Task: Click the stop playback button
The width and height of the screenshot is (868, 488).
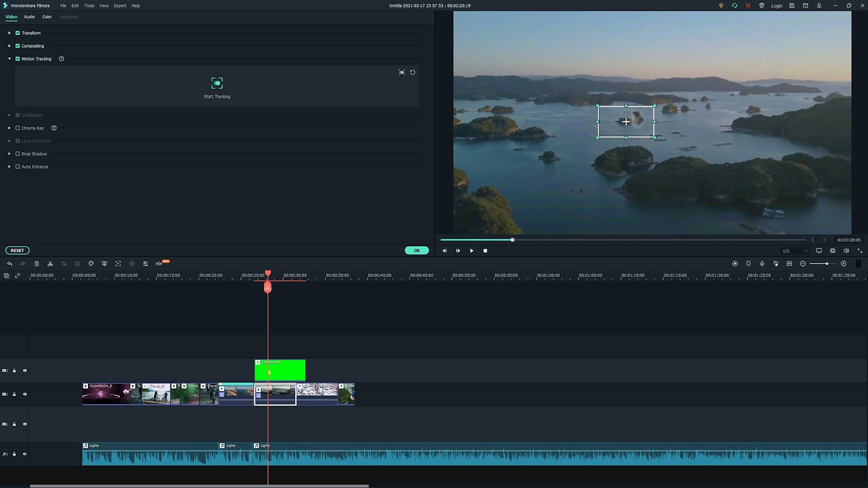Action: click(x=486, y=251)
